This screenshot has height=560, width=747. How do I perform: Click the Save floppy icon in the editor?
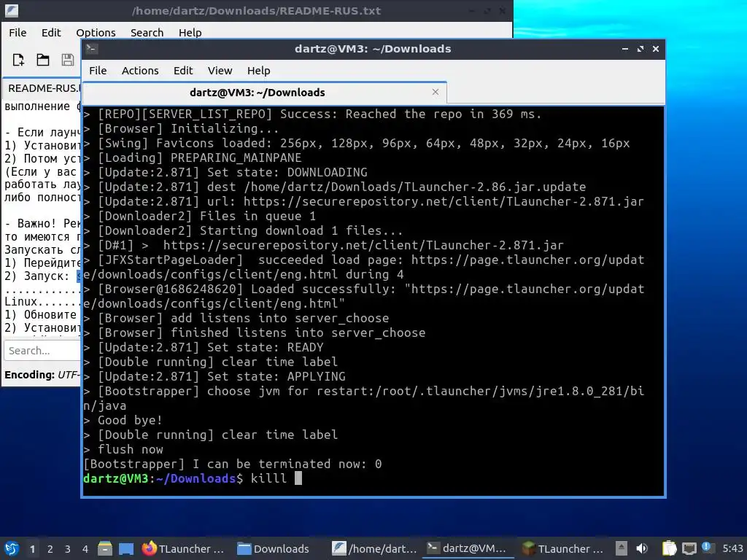[x=68, y=60]
